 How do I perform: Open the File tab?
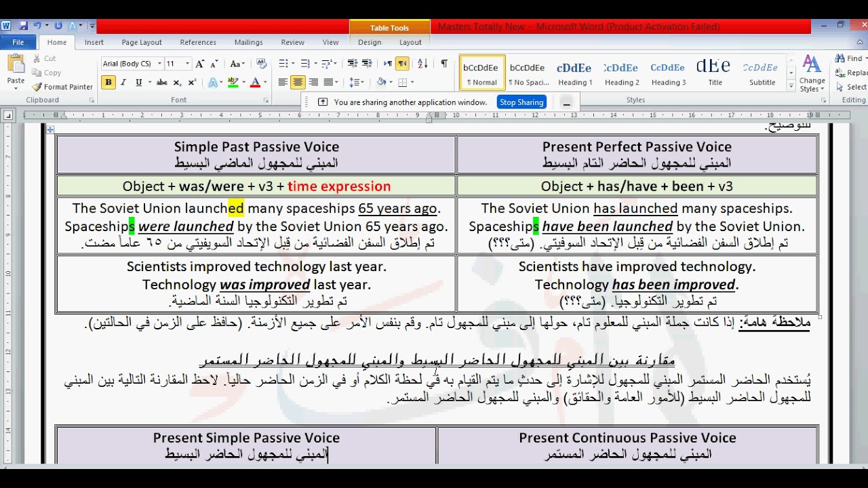[x=18, y=42]
